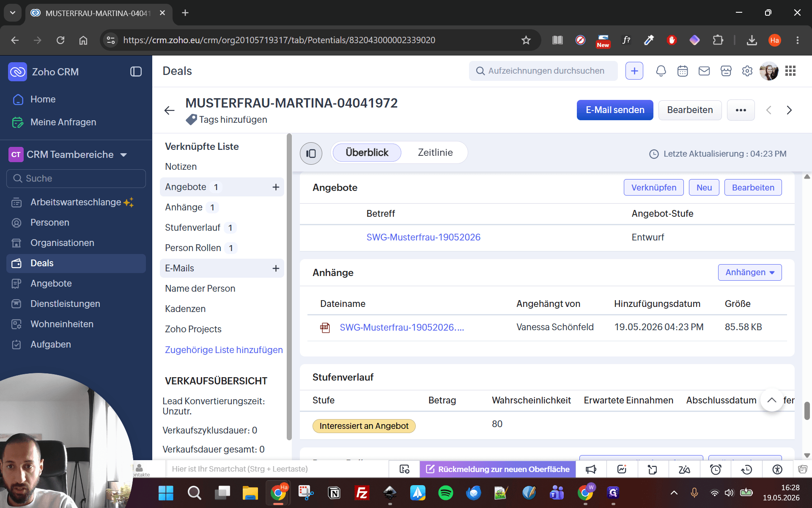This screenshot has height=508, width=812.
Task: Open Personen in the sidebar
Action: pyautogui.click(x=76, y=223)
